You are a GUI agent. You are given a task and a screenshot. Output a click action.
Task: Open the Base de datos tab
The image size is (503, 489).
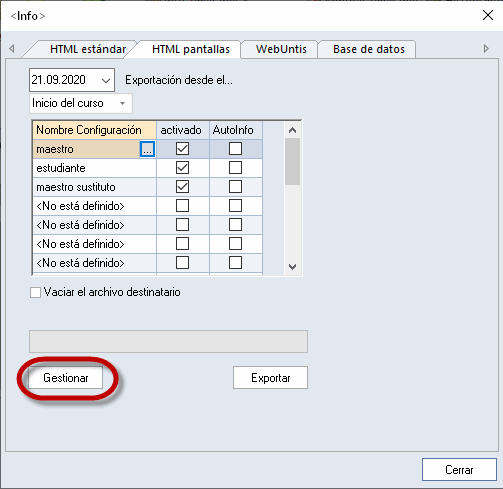point(369,49)
